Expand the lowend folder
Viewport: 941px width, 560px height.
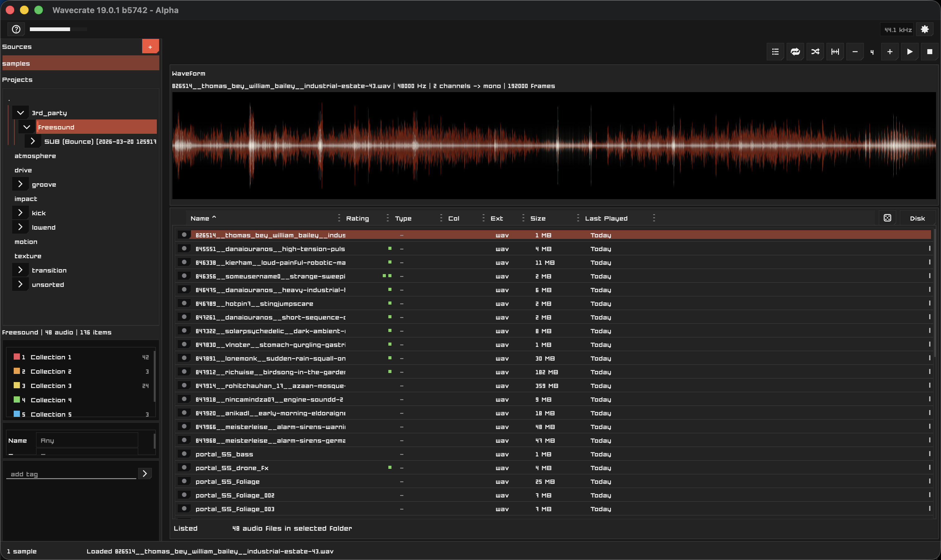pyautogui.click(x=21, y=227)
